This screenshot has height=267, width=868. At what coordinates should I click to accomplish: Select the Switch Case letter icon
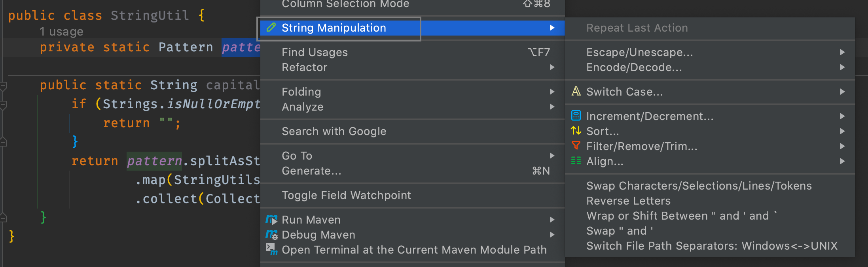tap(576, 91)
